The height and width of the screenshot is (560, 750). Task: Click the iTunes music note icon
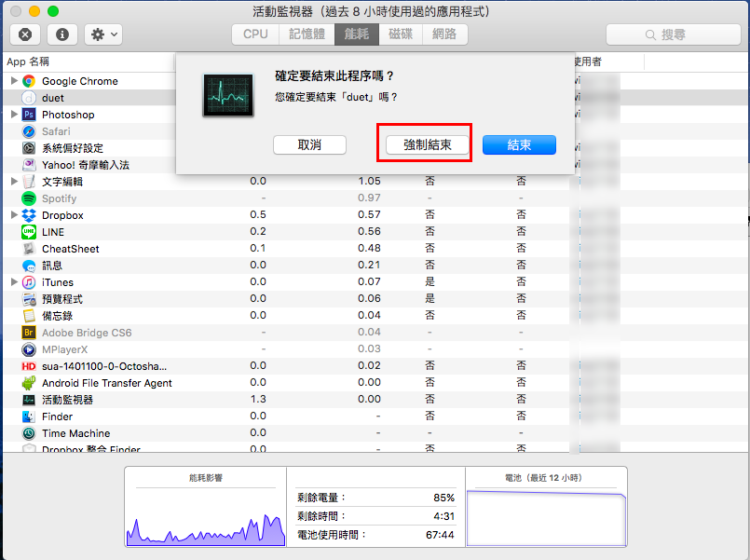point(29,282)
